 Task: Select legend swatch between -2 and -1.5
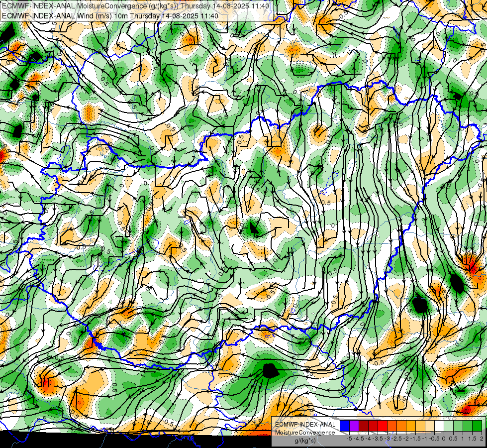tap(411, 426)
